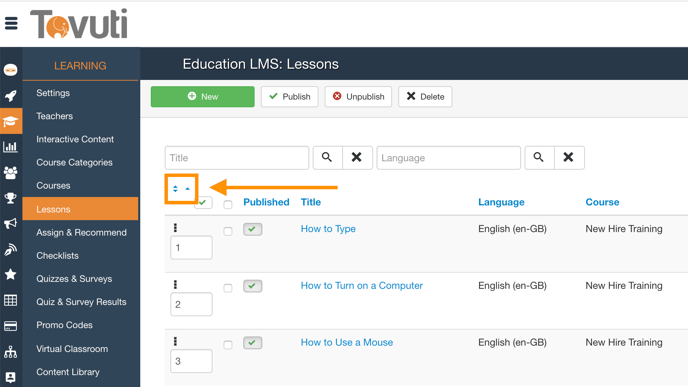688x387 pixels.
Task: Select the trophy icon in the sidebar
Action: click(x=11, y=198)
